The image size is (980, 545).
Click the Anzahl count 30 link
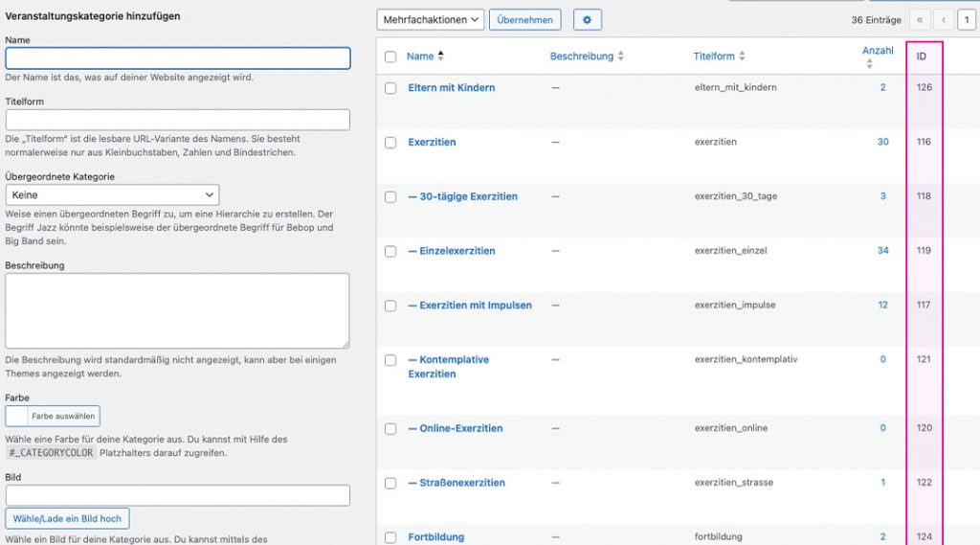point(882,142)
